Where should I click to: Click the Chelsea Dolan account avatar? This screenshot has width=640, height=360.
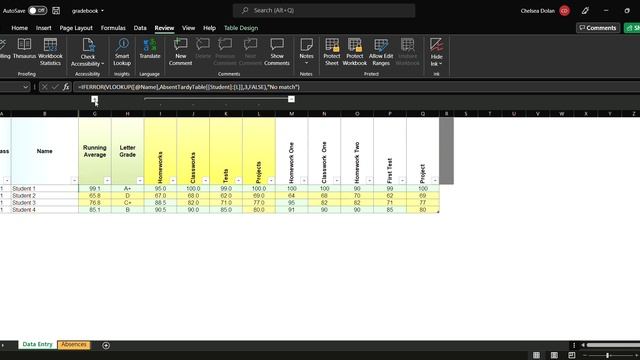564,11
